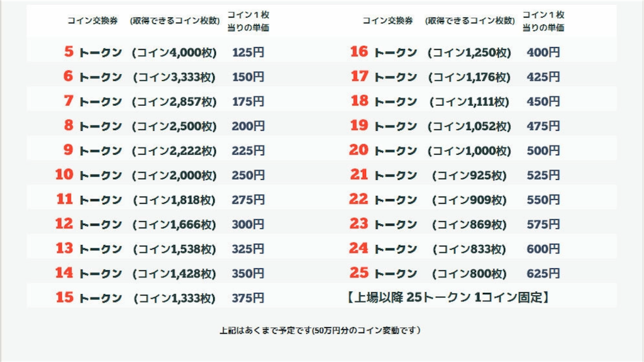Click the 125円 unit price
The image size is (644, 362).
click(x=248, y=53)
